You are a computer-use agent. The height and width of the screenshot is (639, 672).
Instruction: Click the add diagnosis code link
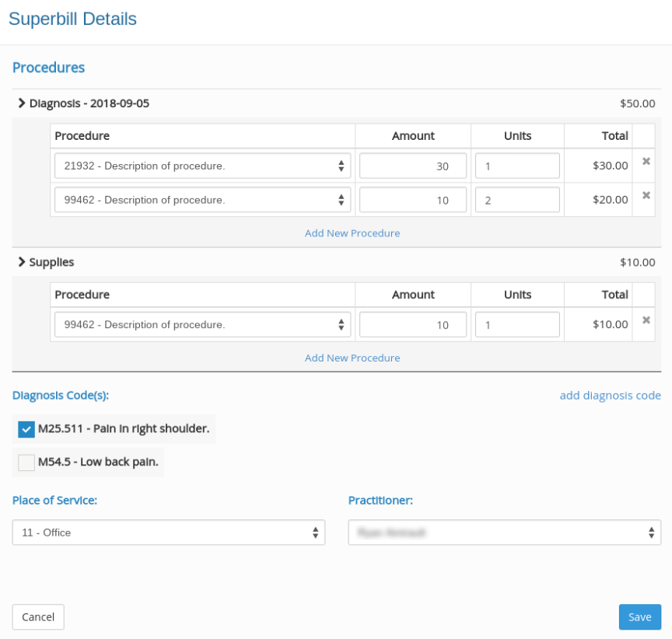click(x=611, y=395)
